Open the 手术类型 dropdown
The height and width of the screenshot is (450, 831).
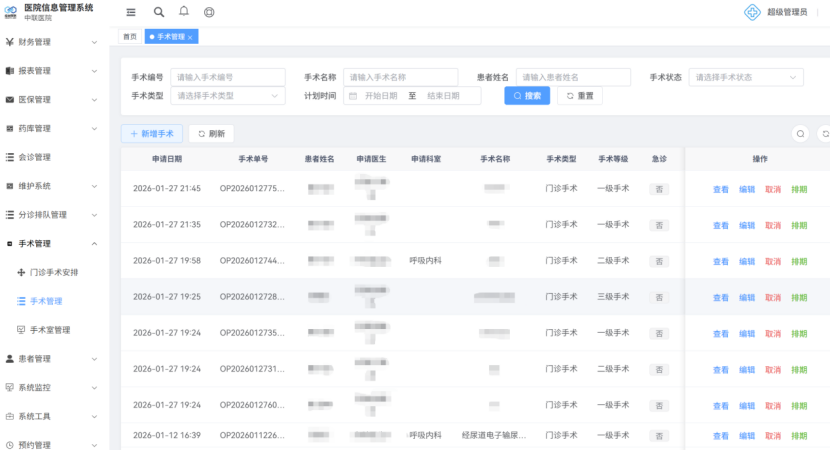(229, 96)
